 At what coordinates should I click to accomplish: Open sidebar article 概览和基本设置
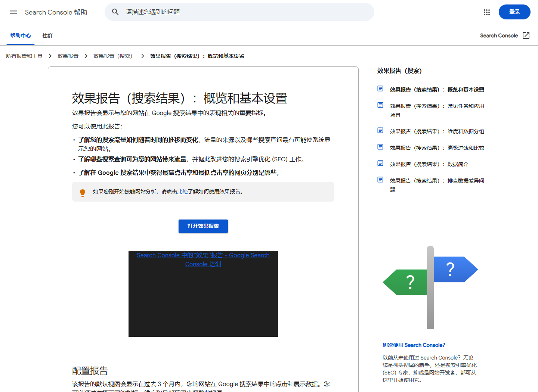point(437,90)
